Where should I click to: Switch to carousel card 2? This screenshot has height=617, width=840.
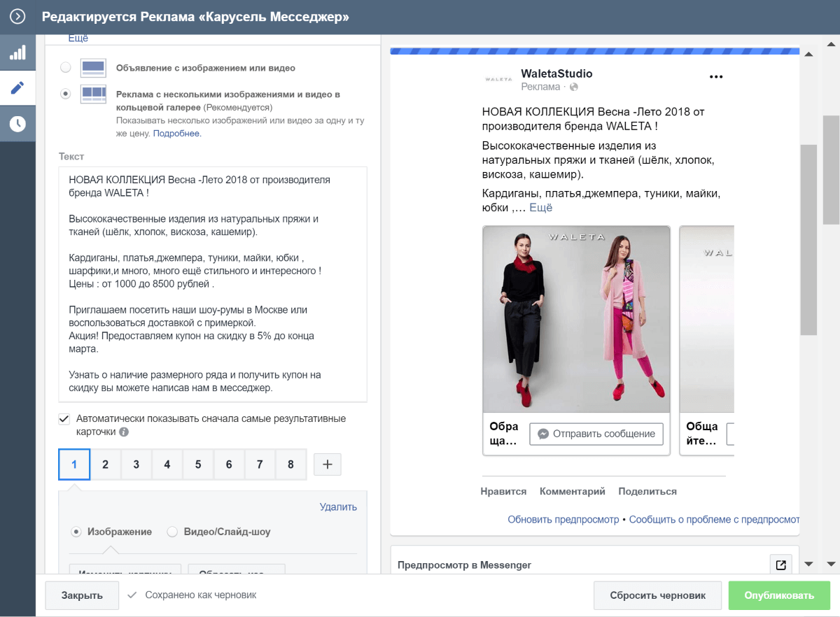click(x=106, y=464)
